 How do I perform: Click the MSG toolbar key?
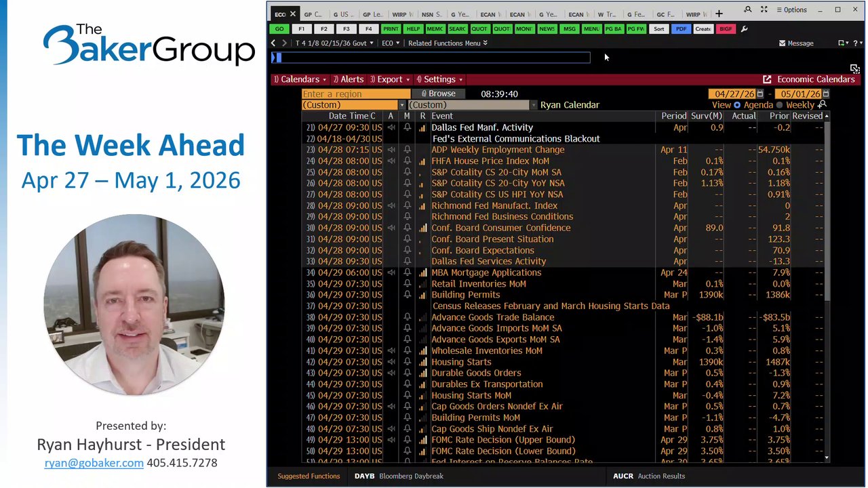click(569, 29)
